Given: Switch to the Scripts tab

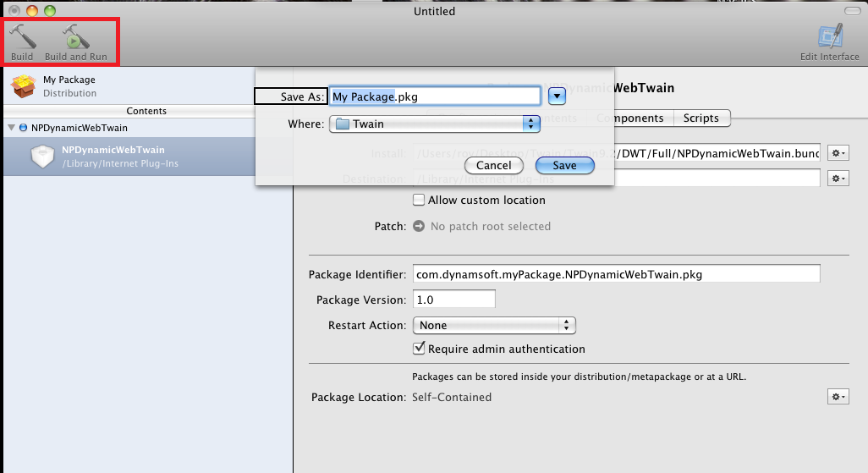Looking at the screenshot, I should (701, 118).
